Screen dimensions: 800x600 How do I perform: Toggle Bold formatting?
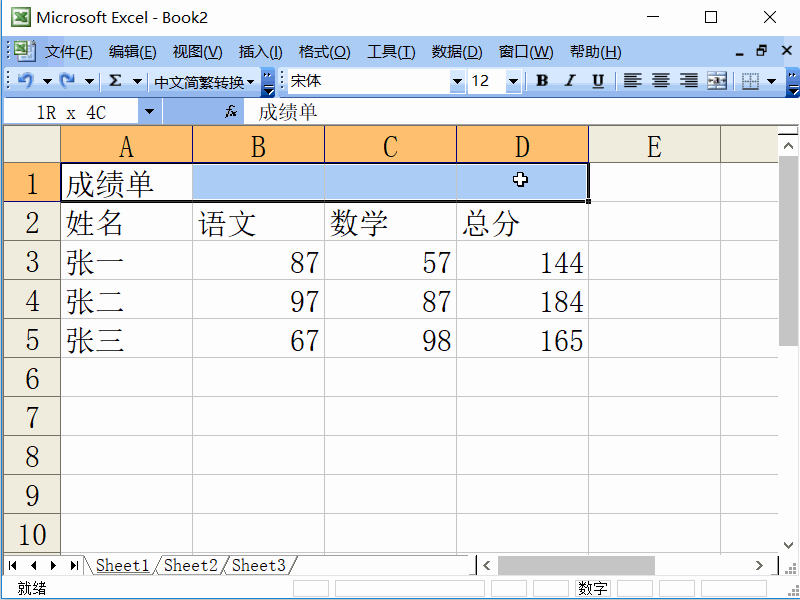542,81
